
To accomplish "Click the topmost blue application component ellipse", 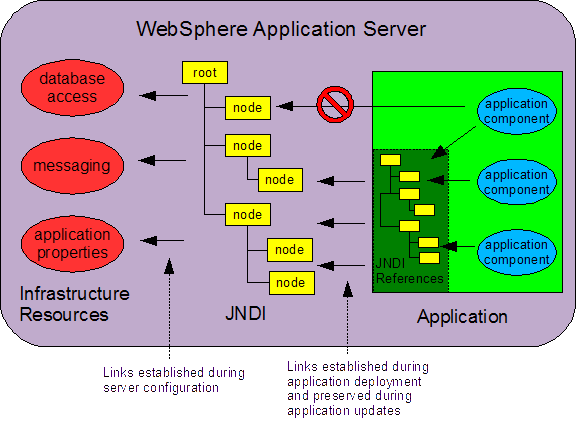I will [x=516, y=111].
